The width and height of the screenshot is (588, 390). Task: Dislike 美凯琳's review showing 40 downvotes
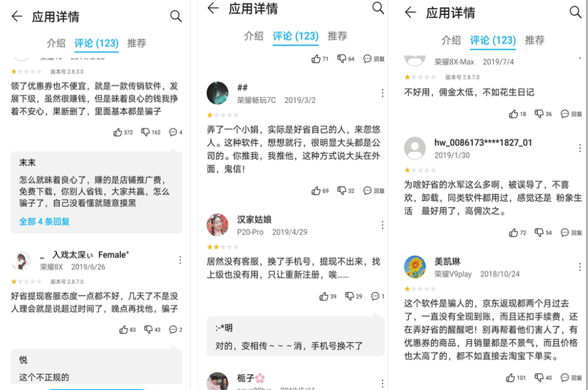(x=539, y=377)
